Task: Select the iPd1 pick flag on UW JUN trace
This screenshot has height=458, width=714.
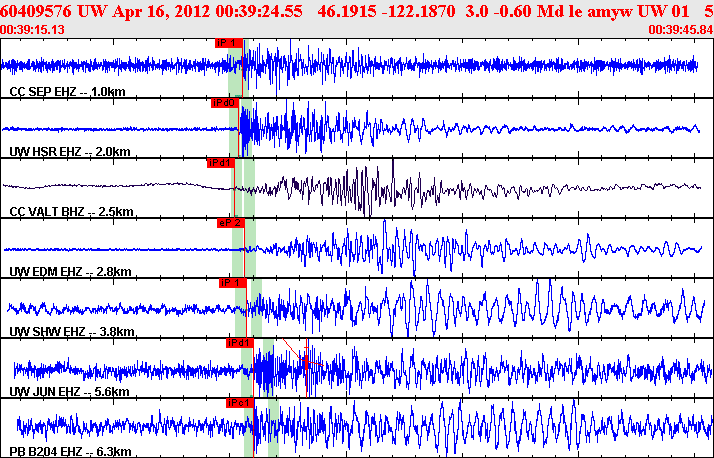Action: pos(240,343)
